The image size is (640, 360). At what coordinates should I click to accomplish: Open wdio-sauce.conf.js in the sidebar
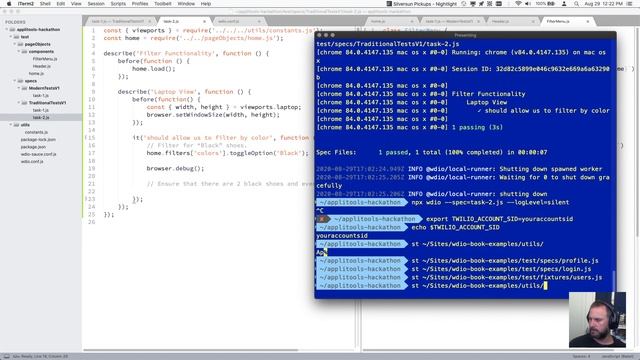(39, 154)
